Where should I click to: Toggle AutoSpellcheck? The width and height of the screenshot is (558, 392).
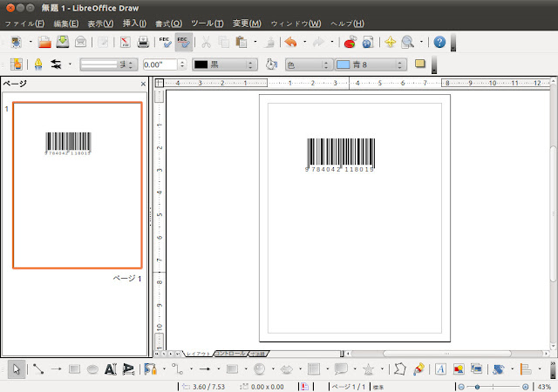(x=184, y=42)
